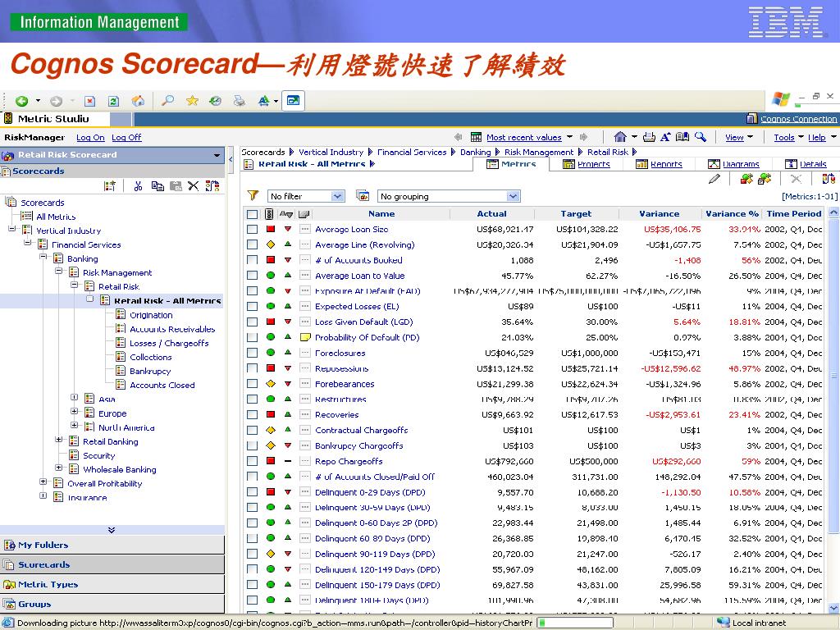Click the metrics list scroll-down arrow

tap(833, 608)
